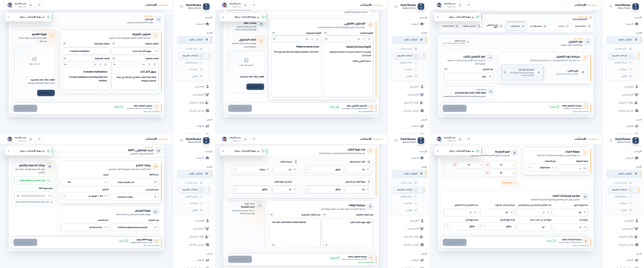Open admin profile avatar in order durations panel

point(225,139)
